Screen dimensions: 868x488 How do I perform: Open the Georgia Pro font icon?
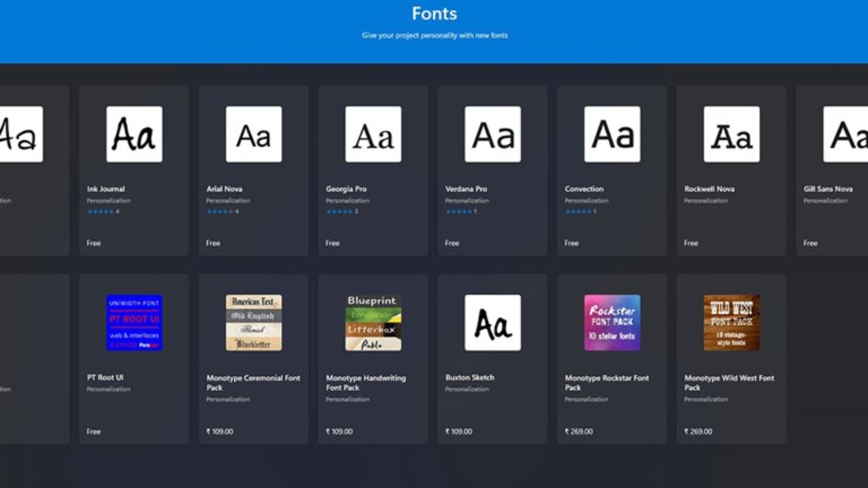pyautogui.click(x=373, y=134)
